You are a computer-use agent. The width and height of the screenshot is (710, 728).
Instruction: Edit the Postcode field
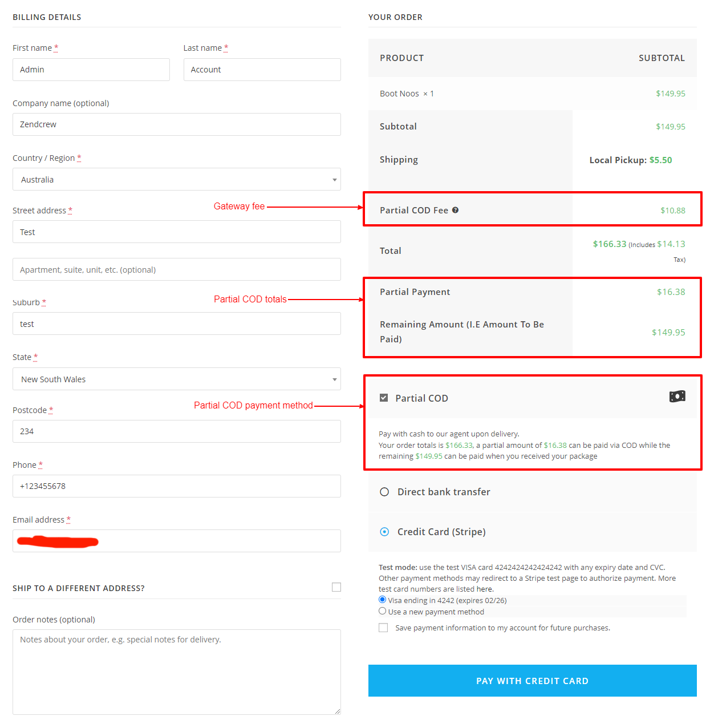(177, 431)
